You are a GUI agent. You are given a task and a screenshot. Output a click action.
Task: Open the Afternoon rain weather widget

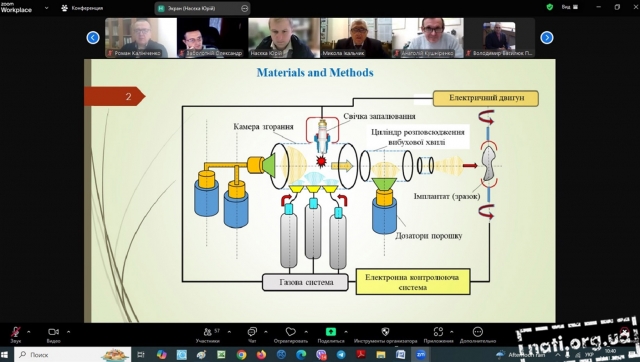[x=521, y=355]
